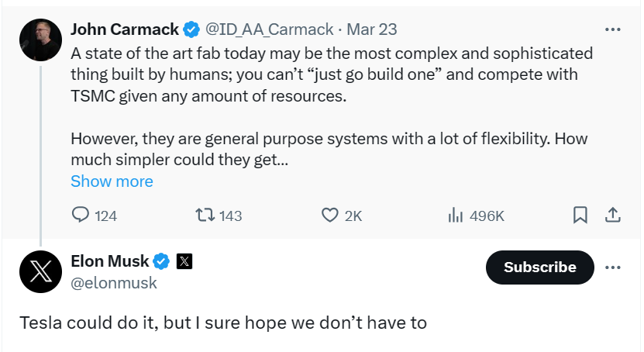Open the @elonmusk handle link

click(114, 283)
